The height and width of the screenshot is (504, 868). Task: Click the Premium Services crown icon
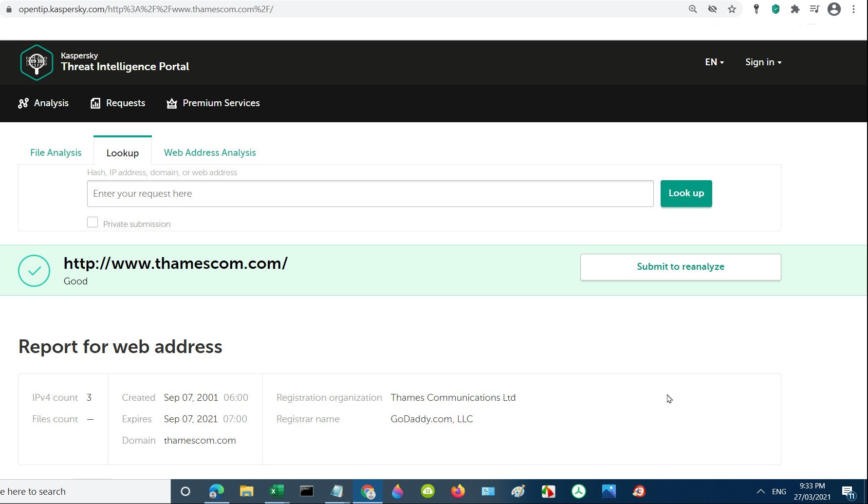click(x=171, y=103)
